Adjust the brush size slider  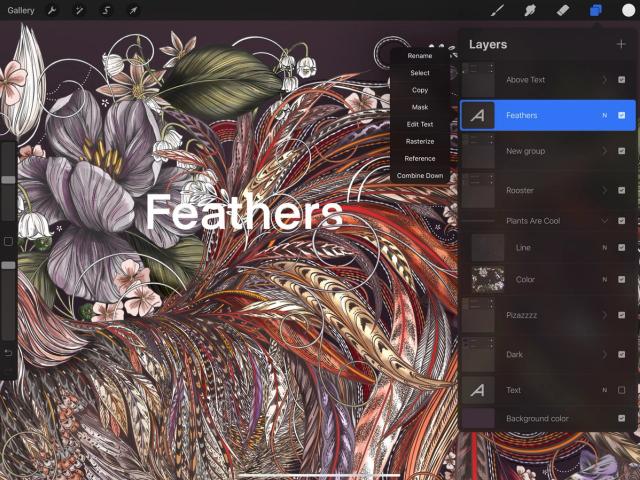(x=8, y=180)
